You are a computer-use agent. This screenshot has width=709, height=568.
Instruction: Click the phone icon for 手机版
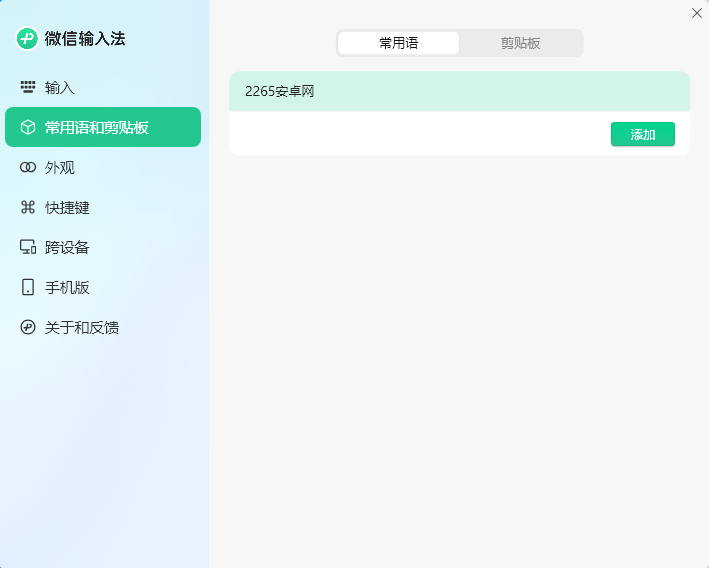[28, 287]
